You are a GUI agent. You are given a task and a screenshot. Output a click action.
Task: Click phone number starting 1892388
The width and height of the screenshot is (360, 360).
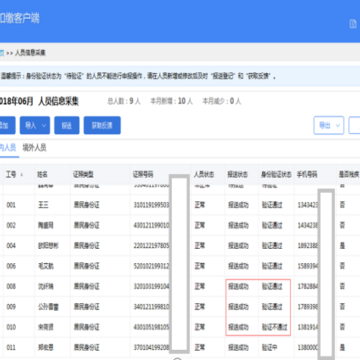pos(308,246)
